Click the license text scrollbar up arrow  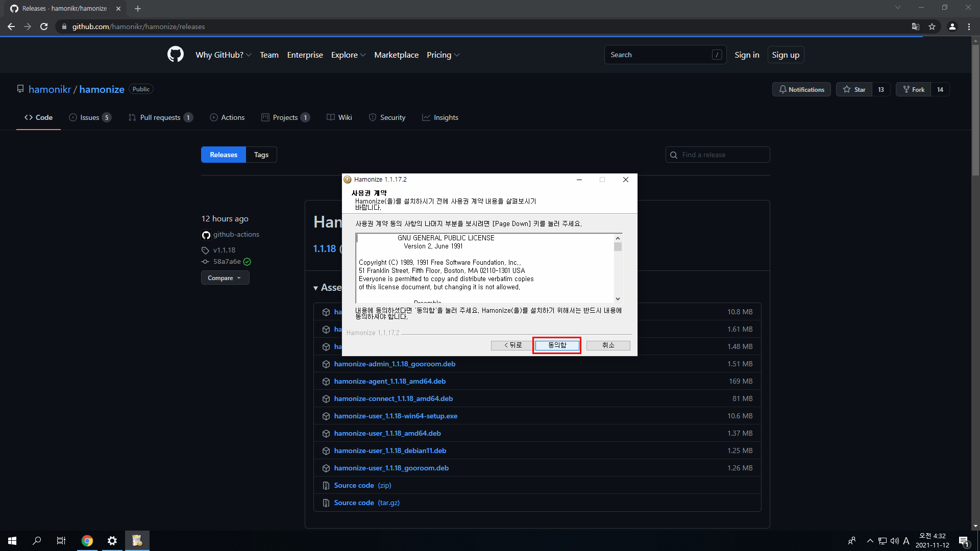pyautogui.click(x=618, y=238)
